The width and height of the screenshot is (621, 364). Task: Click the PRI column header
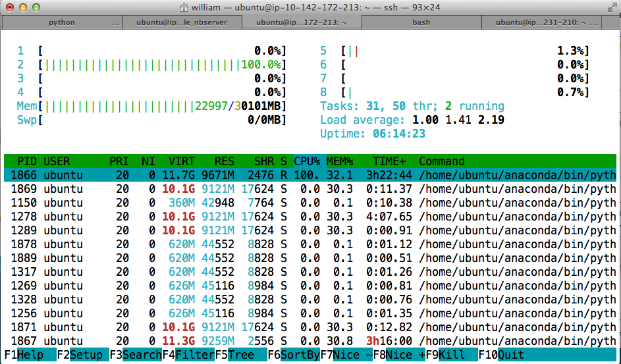pos(119,161)
